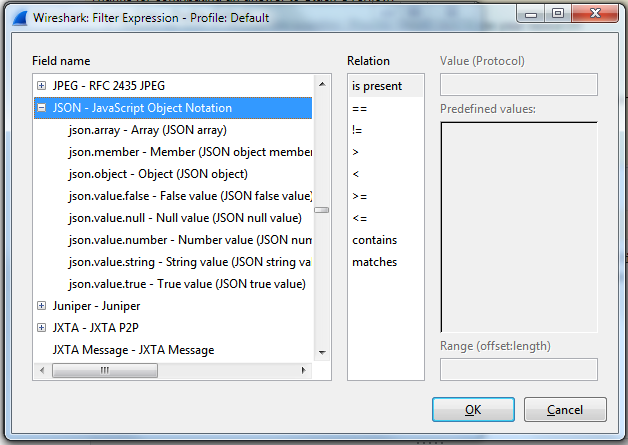Choose the '>' relation

click(386, 152)
